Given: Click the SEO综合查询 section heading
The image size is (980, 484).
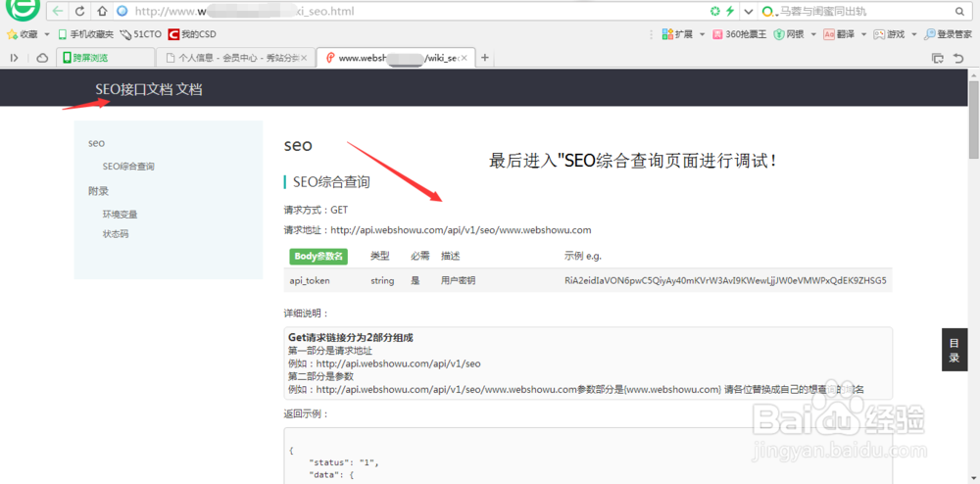Looking at the screenshot, I should click(331, 182).
